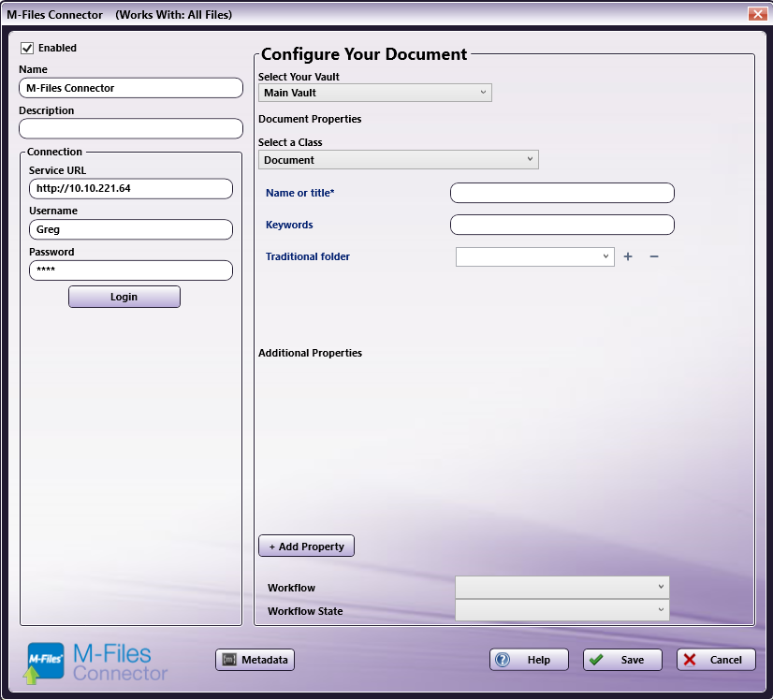The image size is (773, 700).
Task: Click the Description input field
Action: click(x=131, y=128)
